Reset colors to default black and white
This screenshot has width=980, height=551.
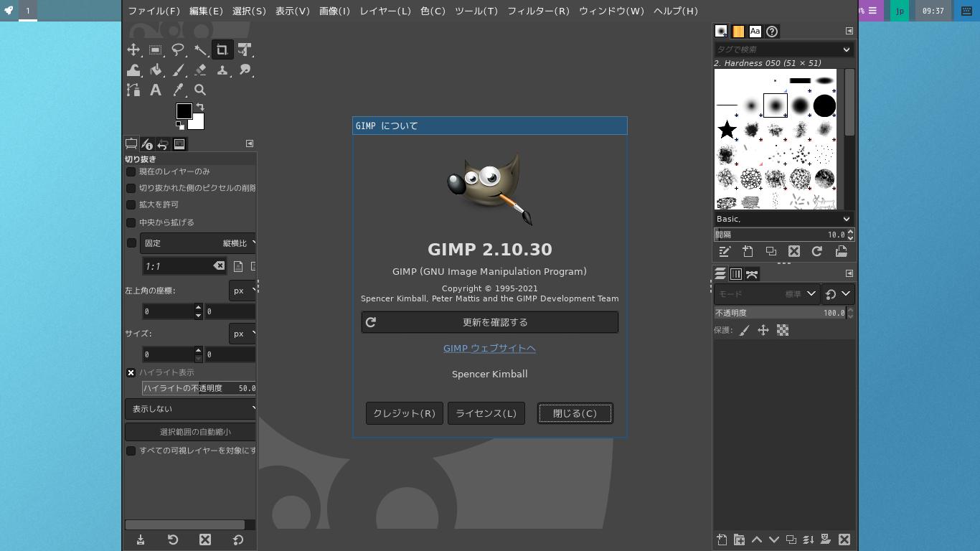click(179, 126)
